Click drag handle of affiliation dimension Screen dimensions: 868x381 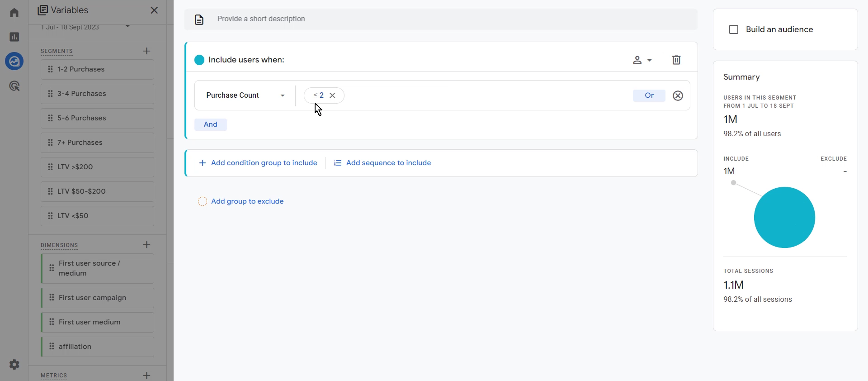(52, 347)
